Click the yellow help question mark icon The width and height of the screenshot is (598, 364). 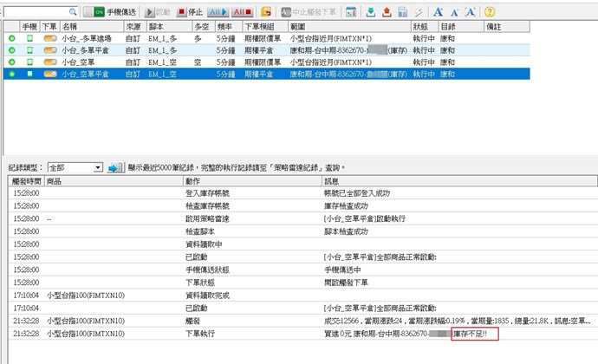[491, 12]
